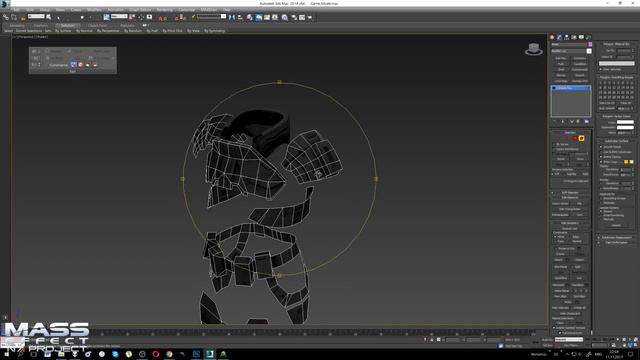Enable Use NURMS Subdivision checkbox

pyautogui.click(x=601, y=152)
